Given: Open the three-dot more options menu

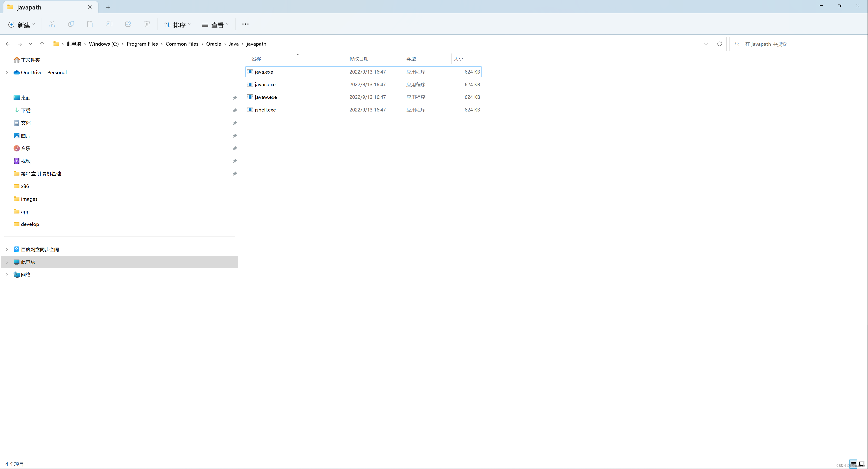Looking at the screenshot, I should click(245, 24).
